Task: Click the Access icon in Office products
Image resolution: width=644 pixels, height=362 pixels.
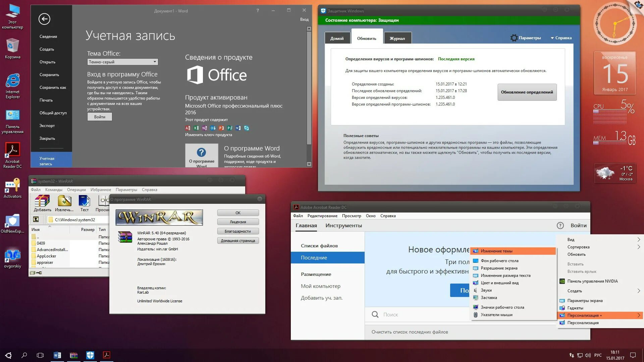Action: pyautogui.click(x=188, y=128)
